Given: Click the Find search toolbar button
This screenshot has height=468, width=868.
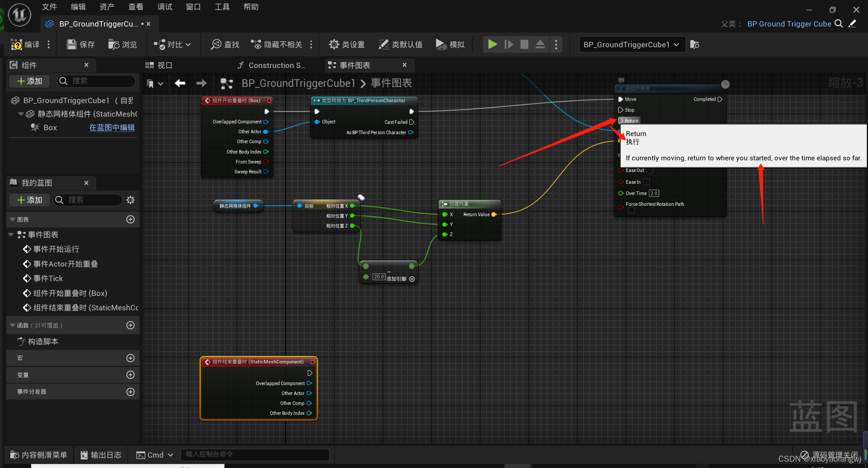Looking at the screenshot, I should [225, 45].
